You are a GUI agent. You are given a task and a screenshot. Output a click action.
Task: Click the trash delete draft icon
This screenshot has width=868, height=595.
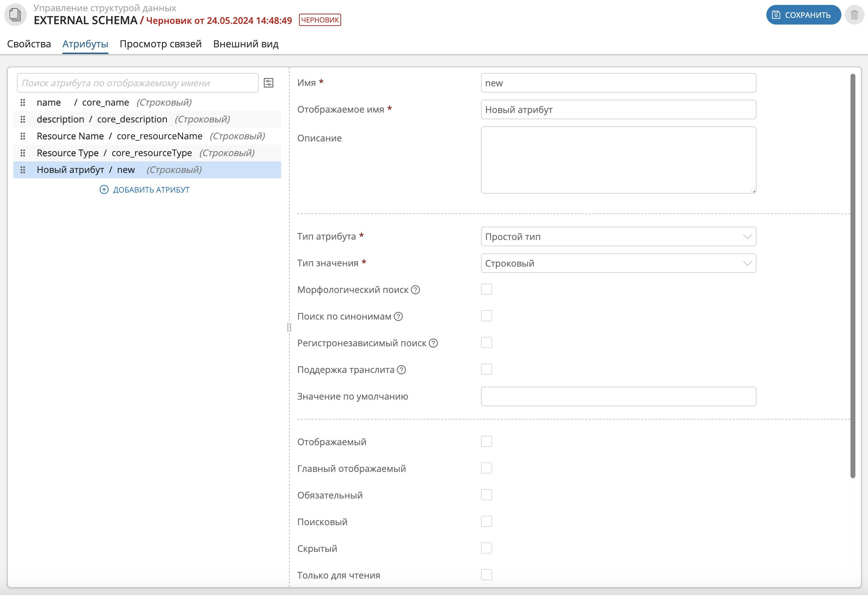pos(854,15)
